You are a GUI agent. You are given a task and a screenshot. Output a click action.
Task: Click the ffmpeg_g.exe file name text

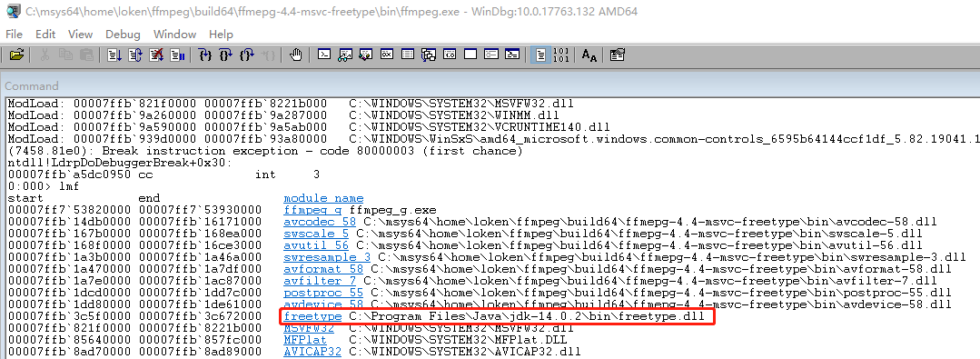(x=393, y=210)
